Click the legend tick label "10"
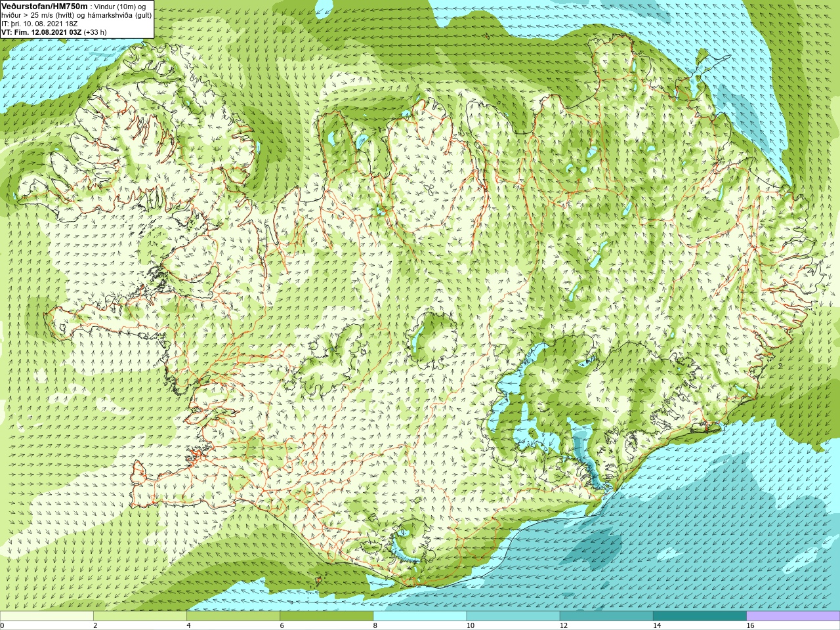The height and width of the screenshot is (630, 840). (x=470, y=625)
